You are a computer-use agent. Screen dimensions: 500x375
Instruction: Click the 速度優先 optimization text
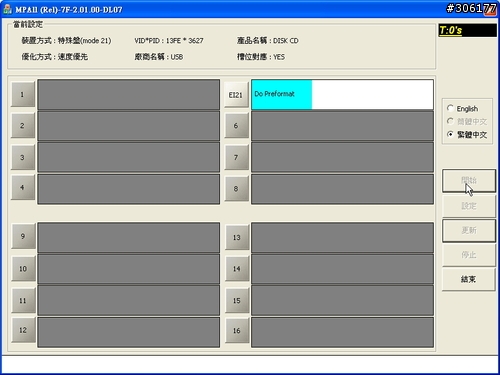point(73,57)
